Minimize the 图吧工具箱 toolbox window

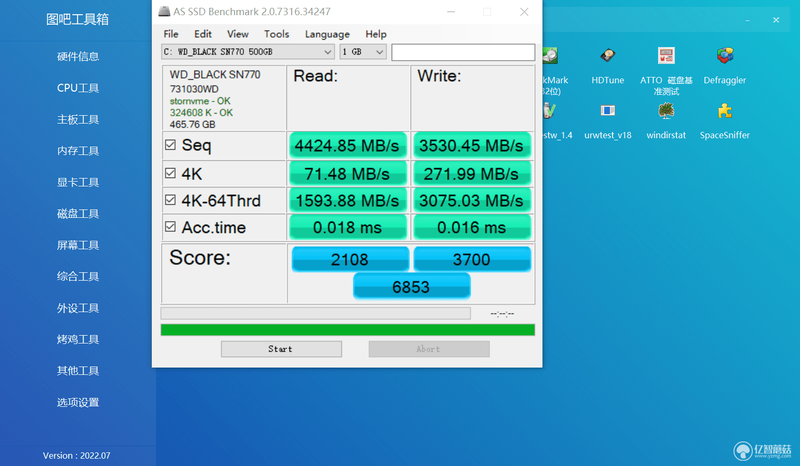point(747,20)
